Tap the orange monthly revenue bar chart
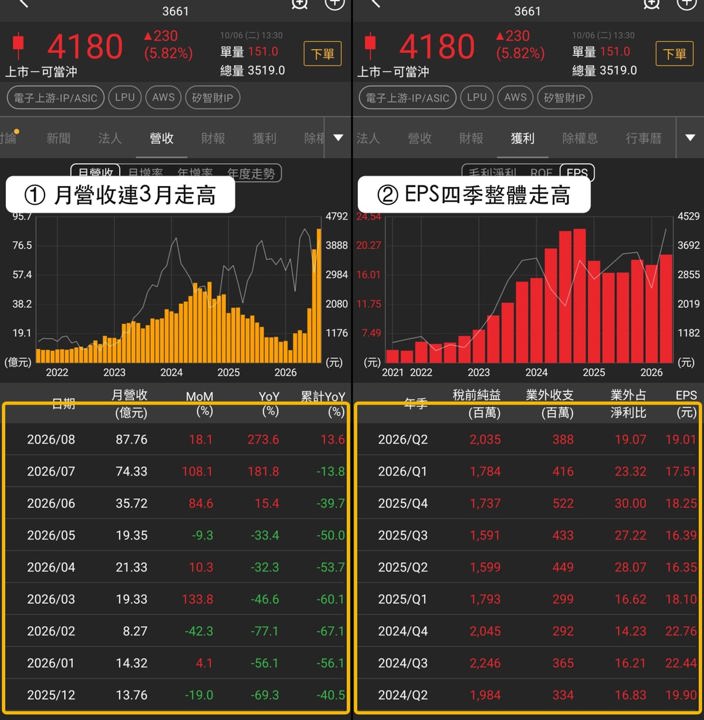Screen dimensions: 704x720 [179, 289]
